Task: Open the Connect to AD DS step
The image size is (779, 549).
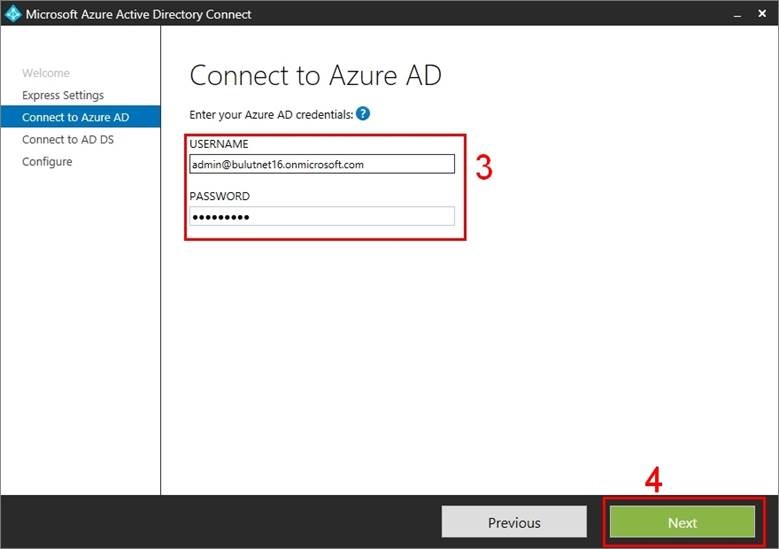Action: pyautogui.click(x=68, y=139)
